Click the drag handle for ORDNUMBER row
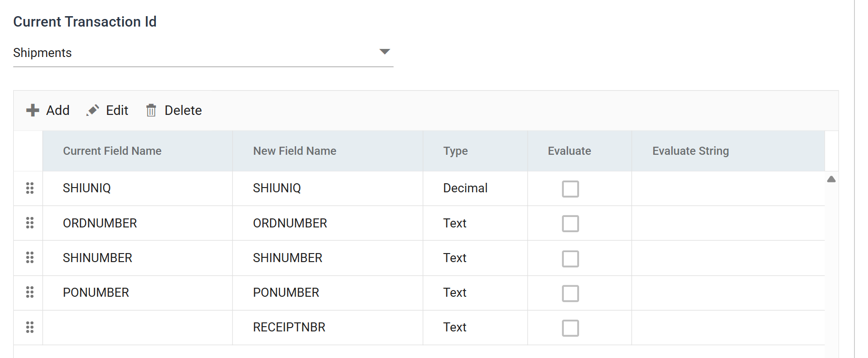The height and width of the screenshot is (358, 868). click(x=29, y=223)
